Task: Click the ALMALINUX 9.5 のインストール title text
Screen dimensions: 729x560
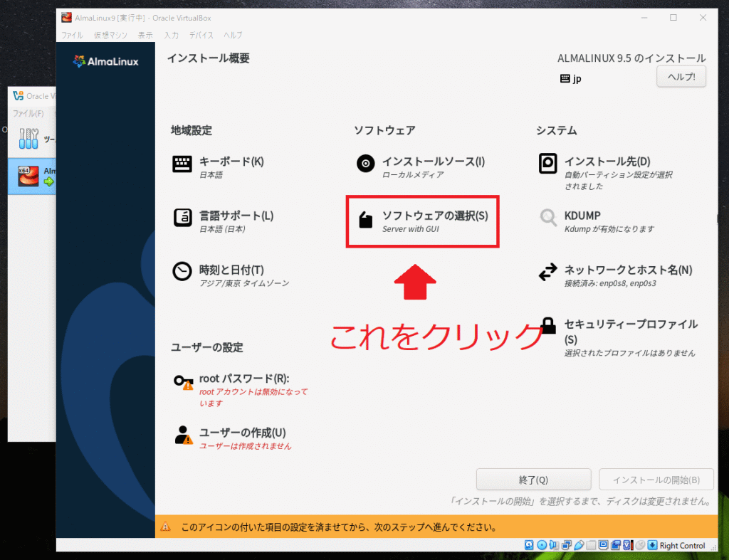Action: (631, 58)
